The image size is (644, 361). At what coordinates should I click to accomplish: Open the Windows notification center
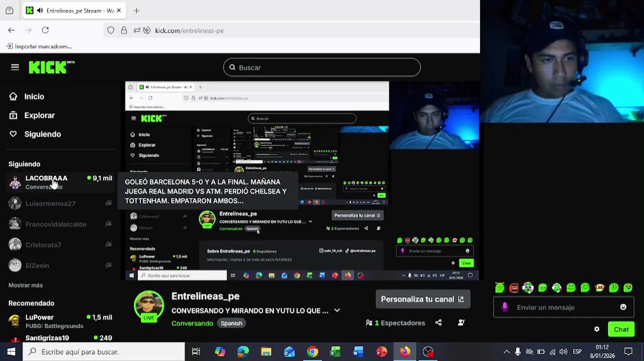pos(628,351)
